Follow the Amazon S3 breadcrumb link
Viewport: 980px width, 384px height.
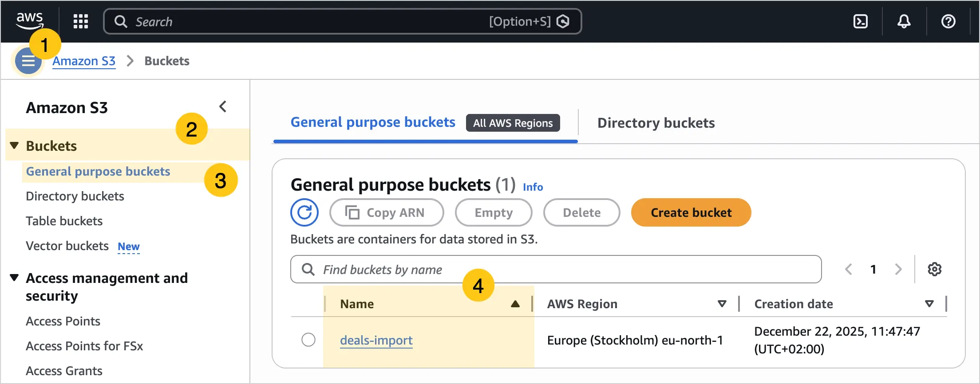[84, 61]
